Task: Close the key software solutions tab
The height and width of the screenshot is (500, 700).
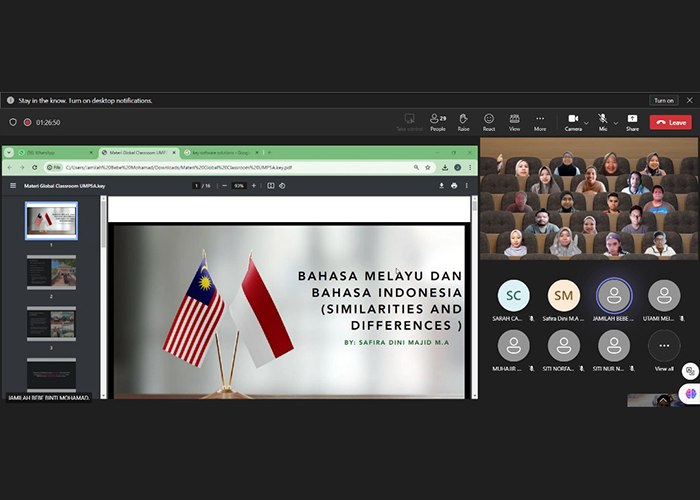Action: [x=257, y=153]
